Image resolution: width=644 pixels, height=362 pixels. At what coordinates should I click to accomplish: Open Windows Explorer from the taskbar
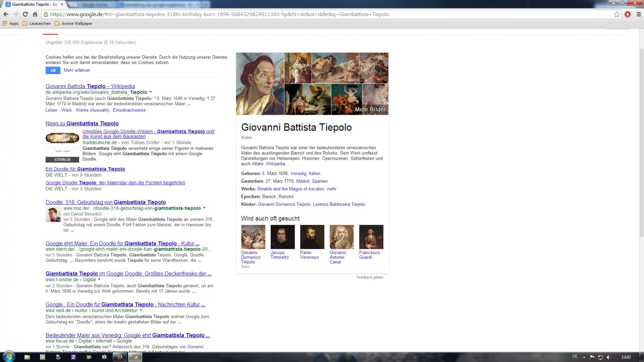(x=27, y=357)
